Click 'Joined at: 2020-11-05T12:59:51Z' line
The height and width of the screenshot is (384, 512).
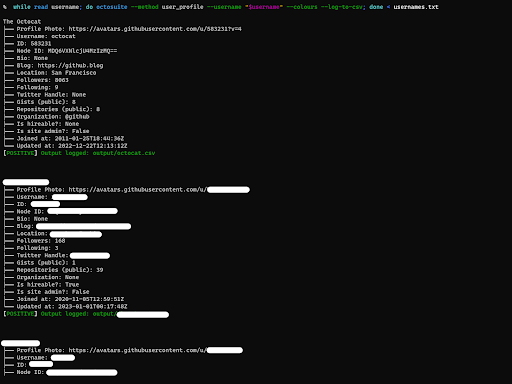70,299
